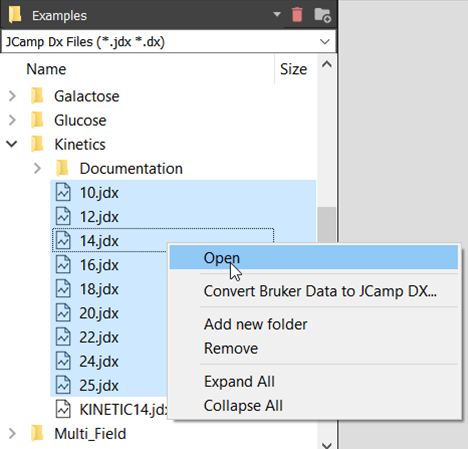Image resolution: width=468 pixels, height=449 pixels.
Task: Select the 12.jdx file name
Action: click(99, 217)
